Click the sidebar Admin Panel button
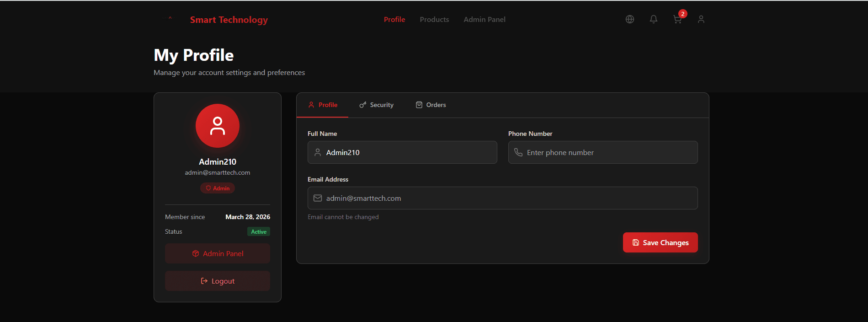868x322 pixels. 218,253
